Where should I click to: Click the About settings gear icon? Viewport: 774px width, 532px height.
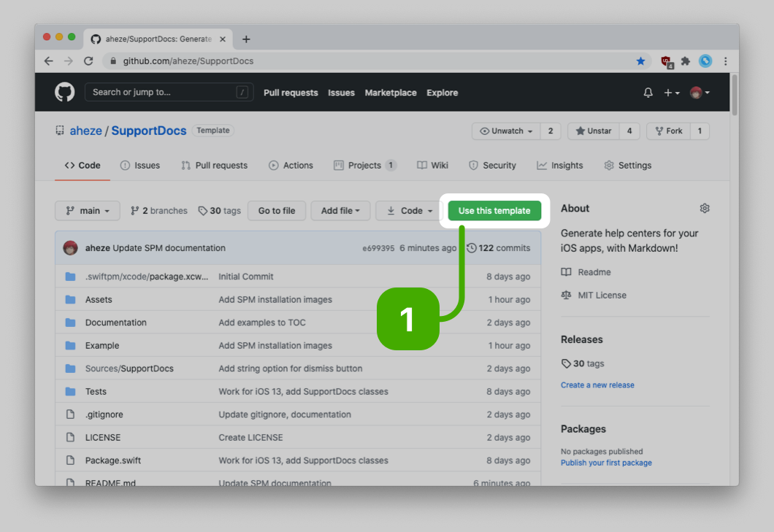[705, 208]
